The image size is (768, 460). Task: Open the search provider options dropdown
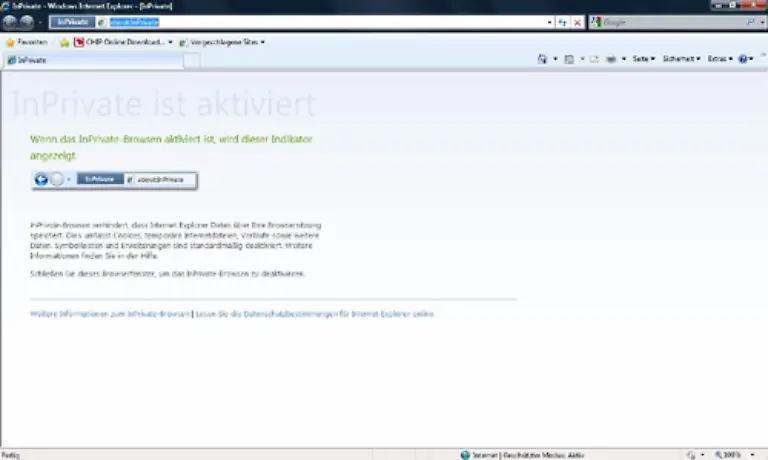pyautogui.click(x=762, y=23)
